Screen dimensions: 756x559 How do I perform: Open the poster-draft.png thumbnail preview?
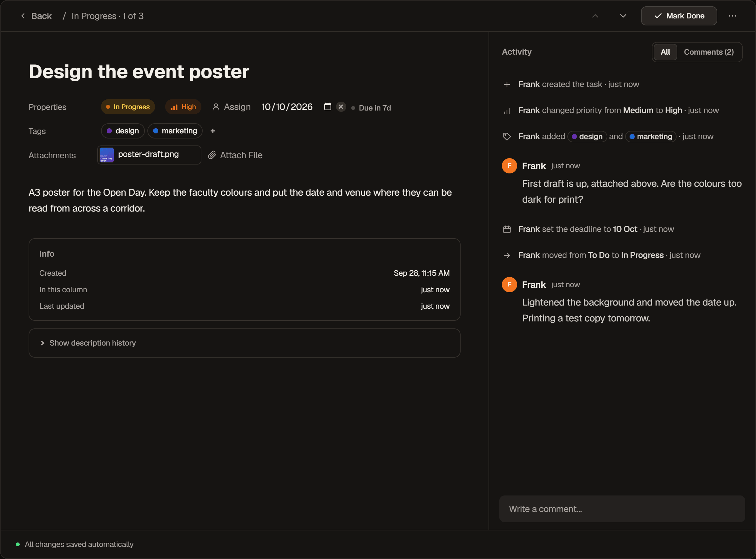pos(107,155)
